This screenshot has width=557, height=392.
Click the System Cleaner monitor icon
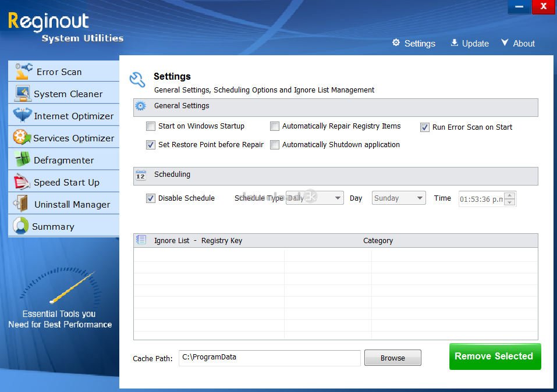point(23,94)
